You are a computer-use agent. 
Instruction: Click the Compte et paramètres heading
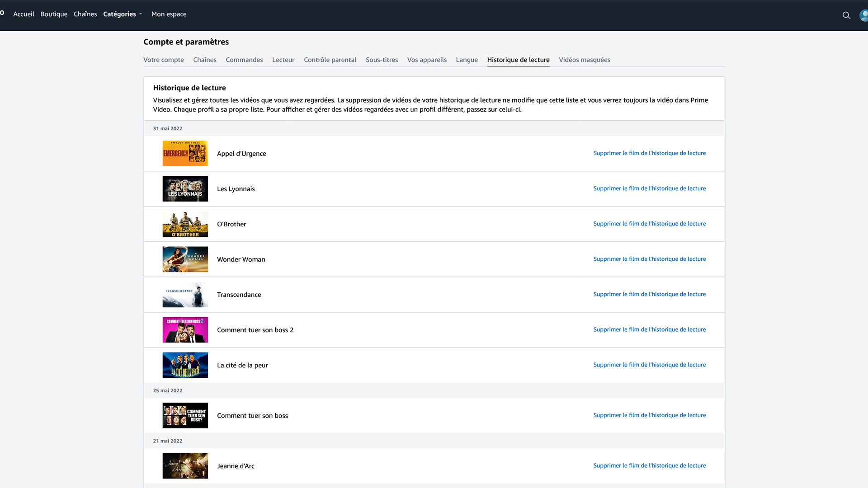tap(186, 42)
